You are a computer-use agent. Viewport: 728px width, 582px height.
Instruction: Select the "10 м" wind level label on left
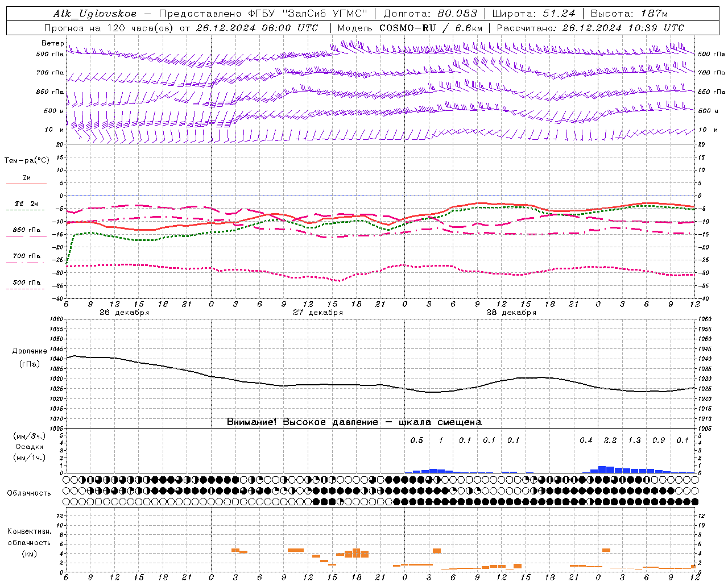tap(55, 130)
